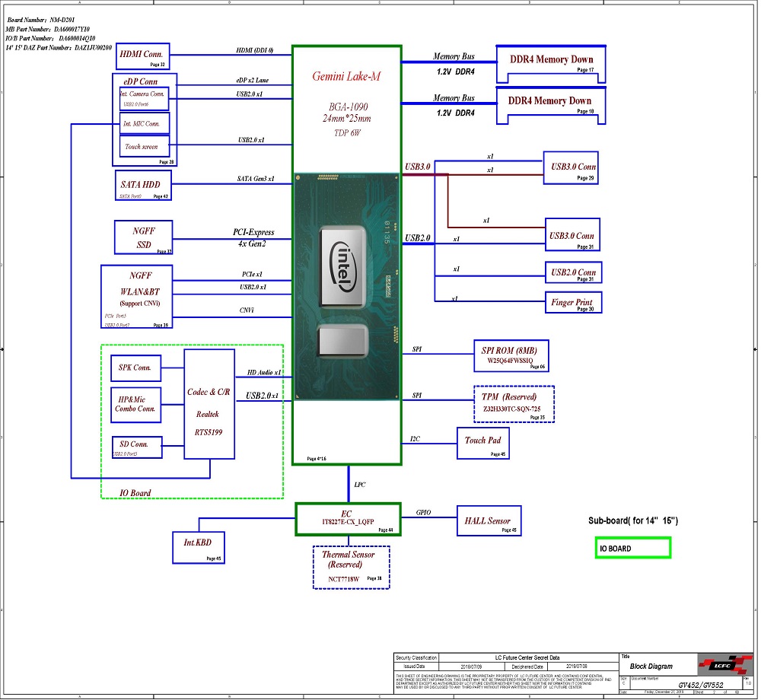
Task: Select the Codec & C/R Realtek block
Action: (209, 404)
